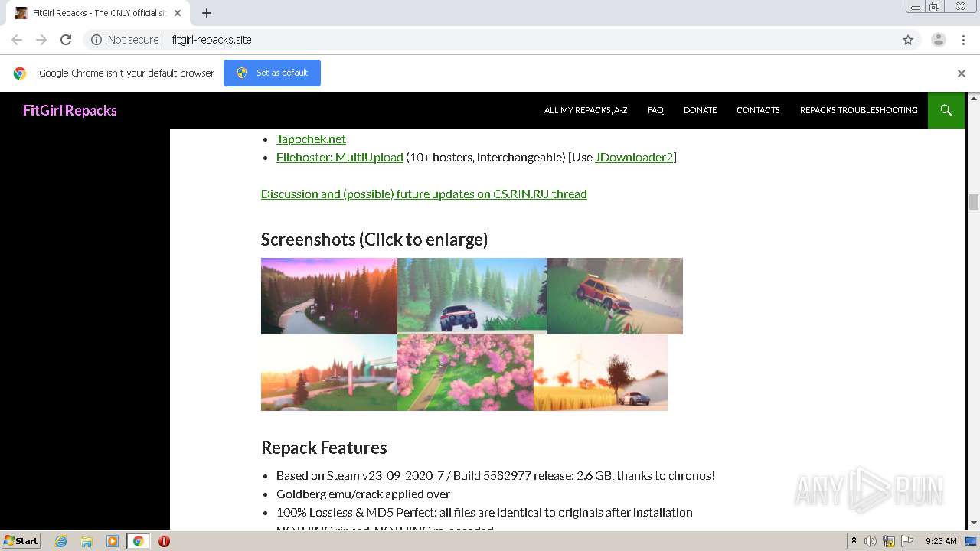Open the FAQ menu item
The width and height of the screenshot is (980, 551).
(x=655, y=110)
